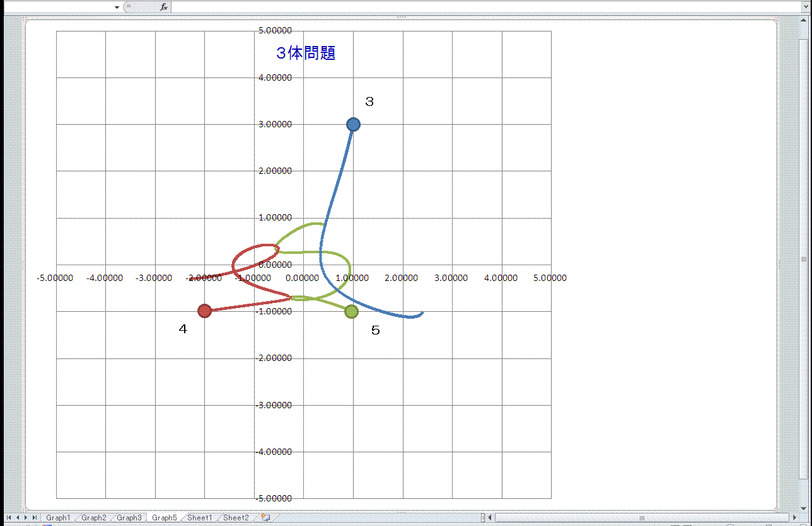Click the vertical axis label -2.00000

tap(274, 358)
